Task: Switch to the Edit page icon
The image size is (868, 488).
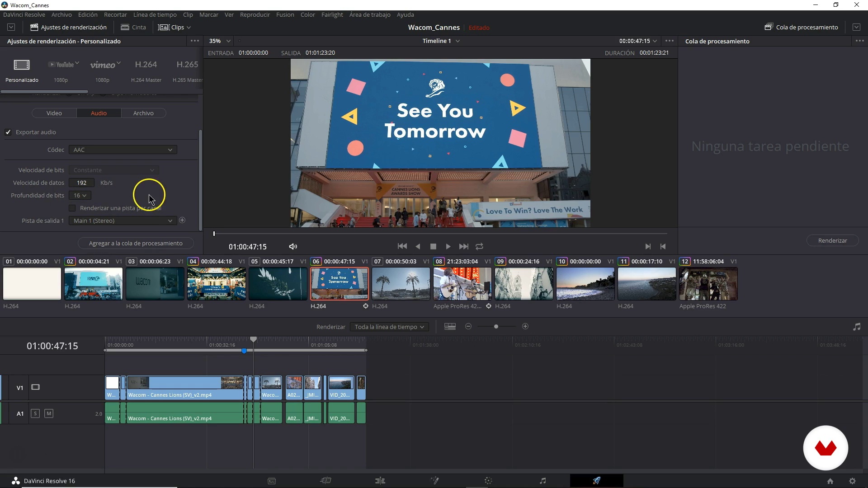Action: pyautogui.click(x=380, y=481)
